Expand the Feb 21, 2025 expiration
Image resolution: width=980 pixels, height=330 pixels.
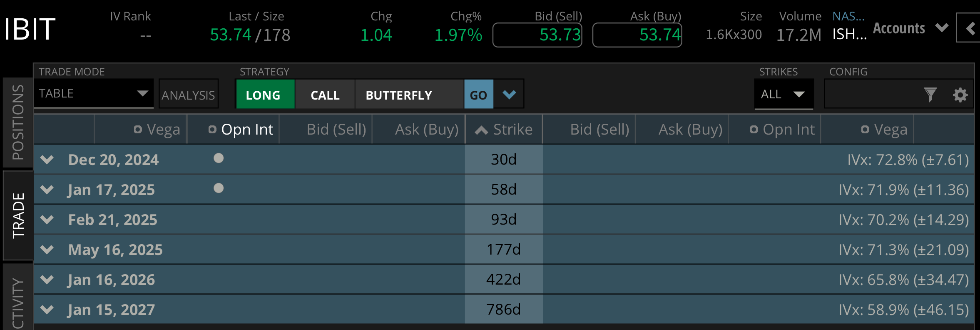(47, 220)
